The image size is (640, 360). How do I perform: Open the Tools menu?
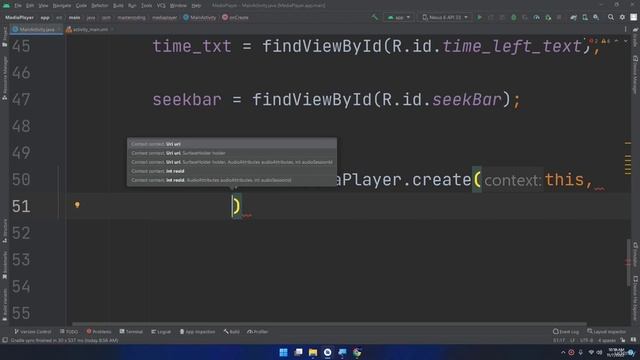146,6
